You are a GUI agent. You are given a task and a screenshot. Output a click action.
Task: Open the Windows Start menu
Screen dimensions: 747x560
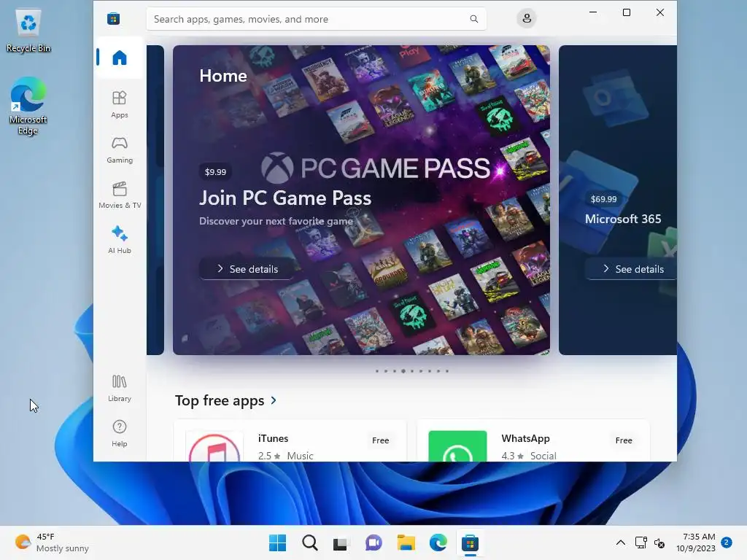coord(277,542)
